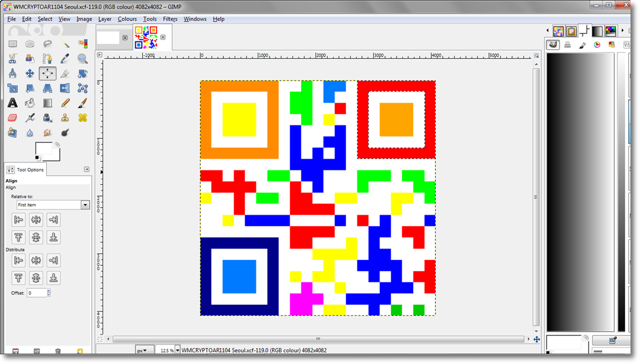Screen dimensions: 640x364
Task: Select the Move tool
Action: (30, 73)
